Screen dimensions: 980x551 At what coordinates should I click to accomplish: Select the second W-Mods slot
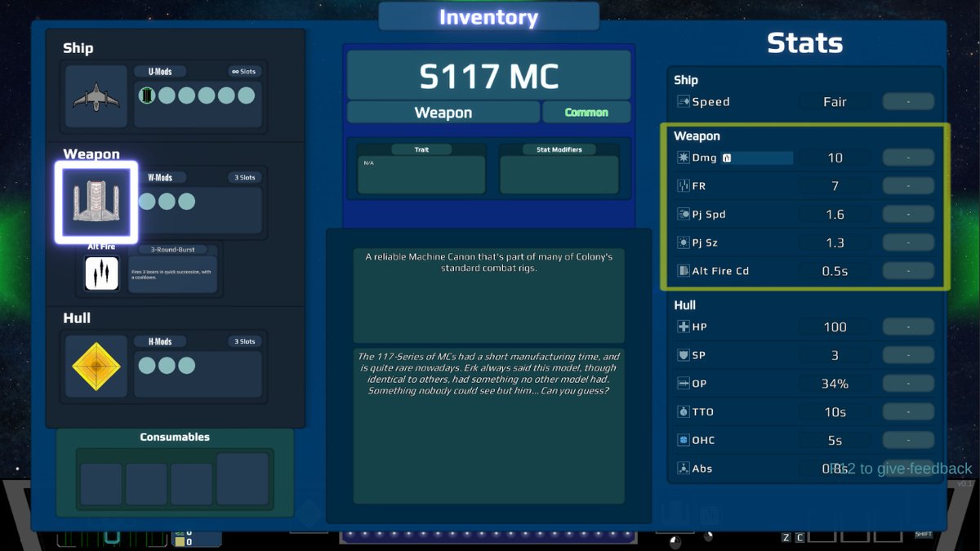point(167,202)
